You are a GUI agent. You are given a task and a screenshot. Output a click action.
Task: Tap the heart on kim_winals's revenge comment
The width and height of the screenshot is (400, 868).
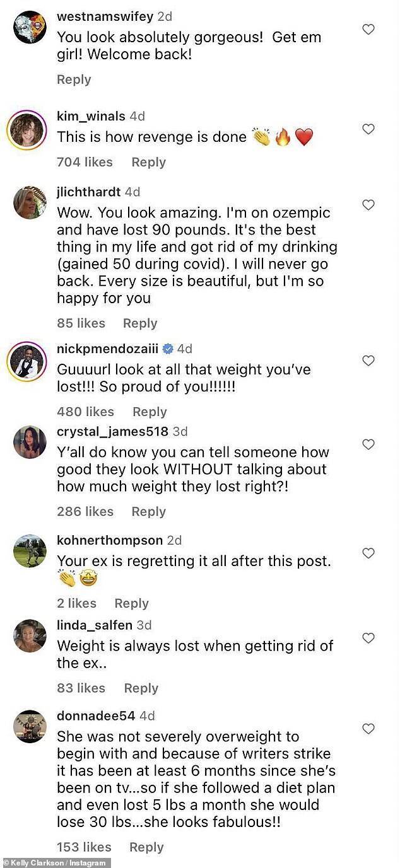[368, 129]
